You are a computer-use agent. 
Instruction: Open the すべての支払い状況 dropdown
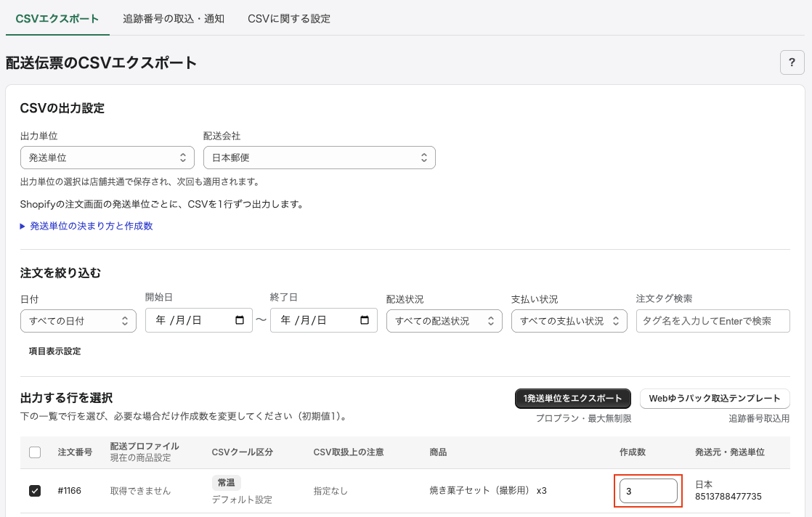click(x=569, y=321)
